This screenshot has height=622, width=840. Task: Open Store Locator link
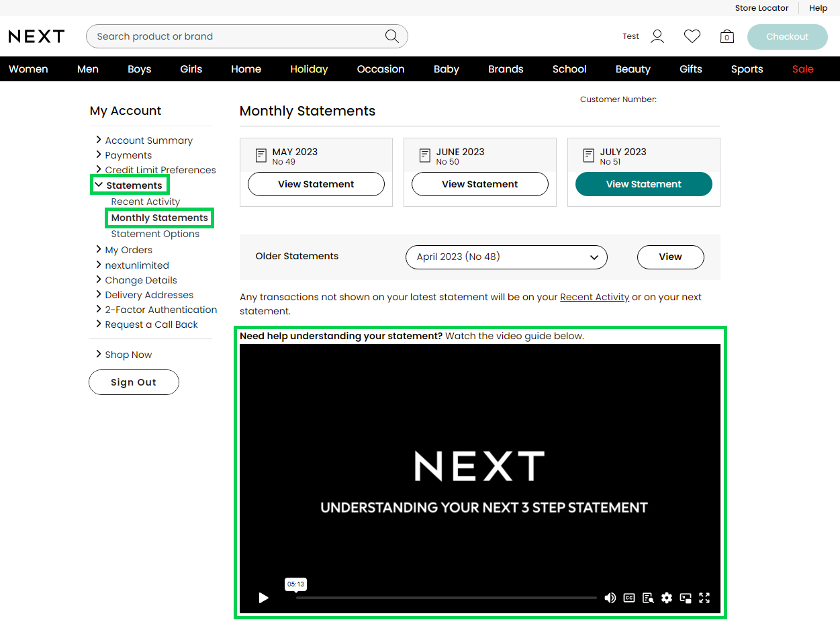pyautogui.click(x=761, y=8)
